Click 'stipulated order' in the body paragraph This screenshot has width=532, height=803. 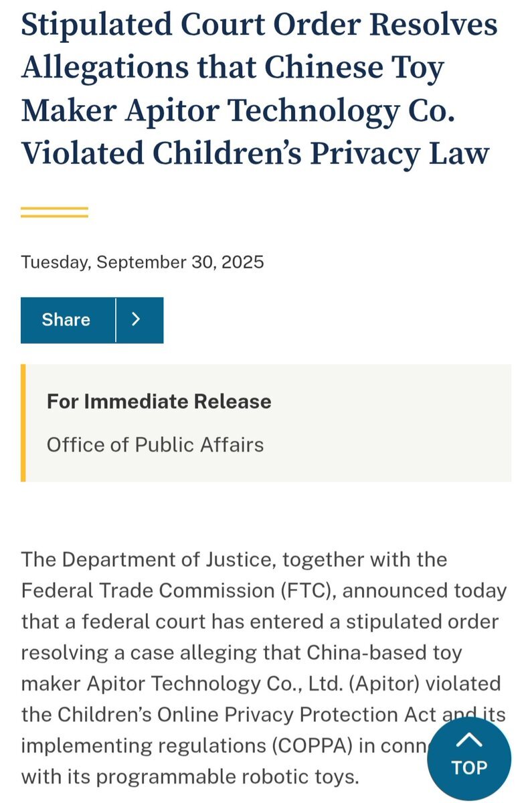[420, 622]
